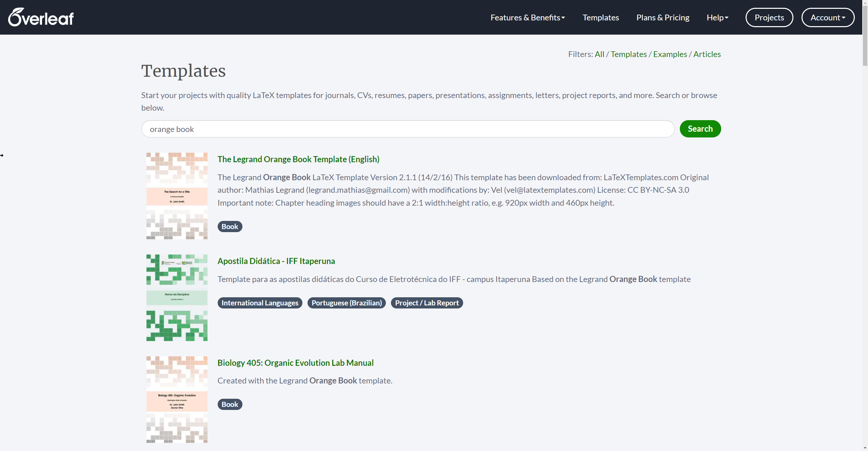The height and width of the screenshot is (451, 868).
Task: Expand Features & Benefits dropdown
Action: coord(528,17)
